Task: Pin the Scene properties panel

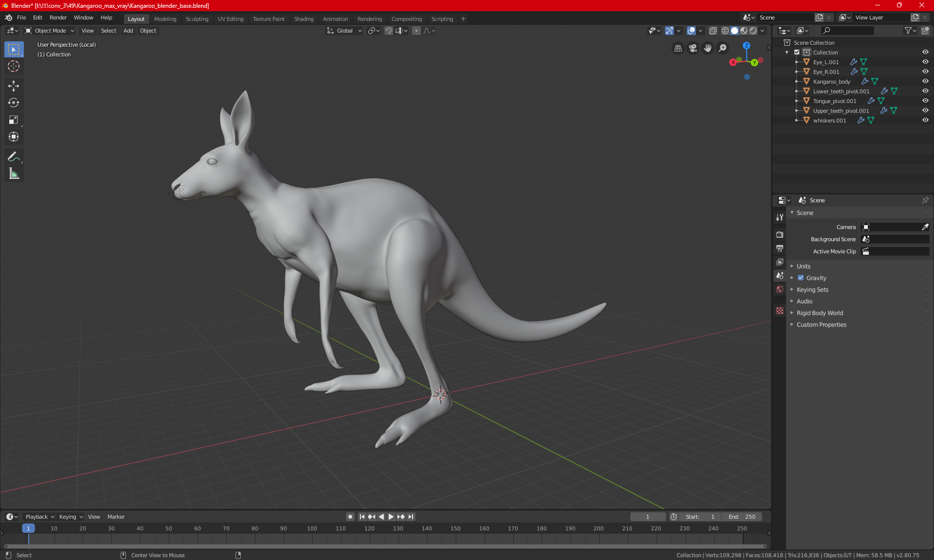Action: (x=925, y=200)
